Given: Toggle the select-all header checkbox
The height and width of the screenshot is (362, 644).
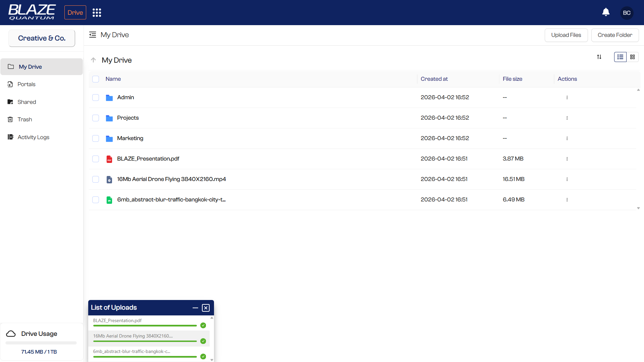Looking at the screenshot, I should click(96, 79).
